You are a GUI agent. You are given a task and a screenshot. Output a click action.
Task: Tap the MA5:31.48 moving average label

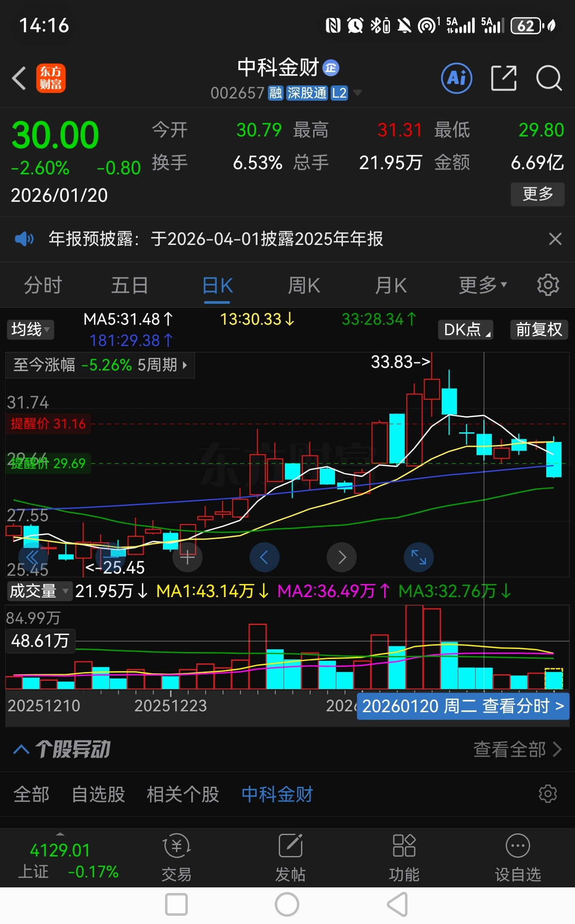point(128,319)
